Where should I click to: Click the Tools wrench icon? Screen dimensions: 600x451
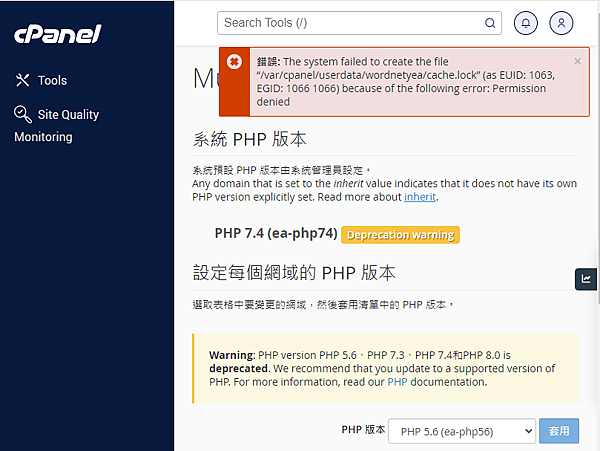[x=22, y=80]
